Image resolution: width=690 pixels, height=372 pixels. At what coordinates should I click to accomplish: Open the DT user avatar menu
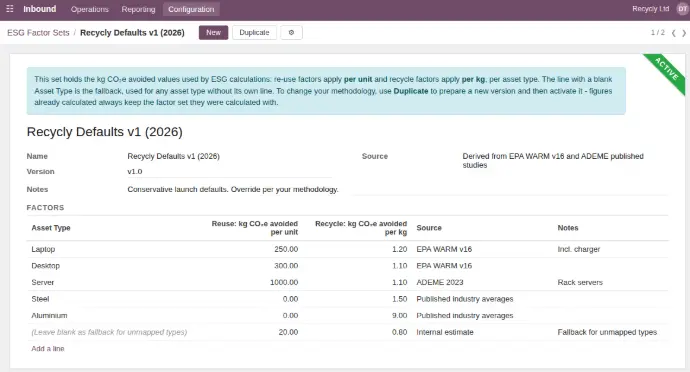(683, 9)
